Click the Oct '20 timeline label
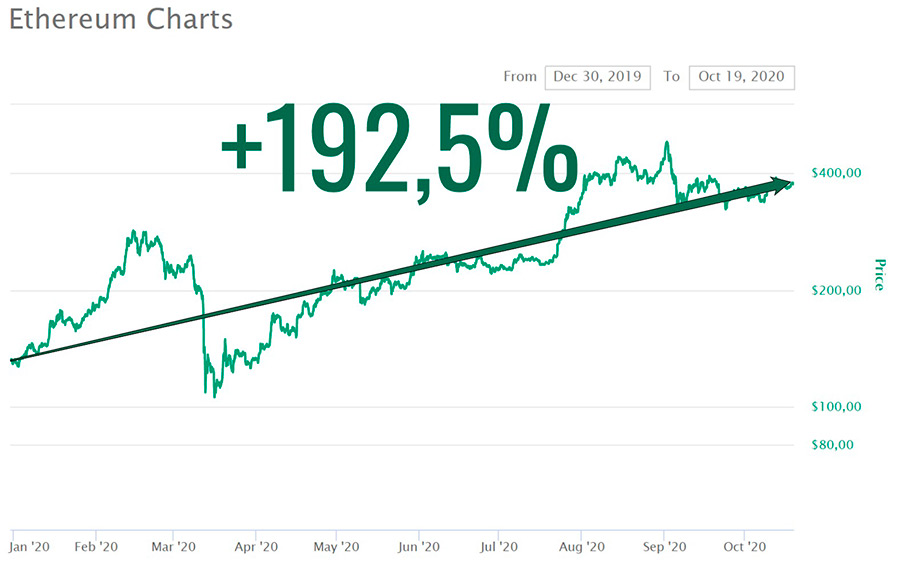 744,547
